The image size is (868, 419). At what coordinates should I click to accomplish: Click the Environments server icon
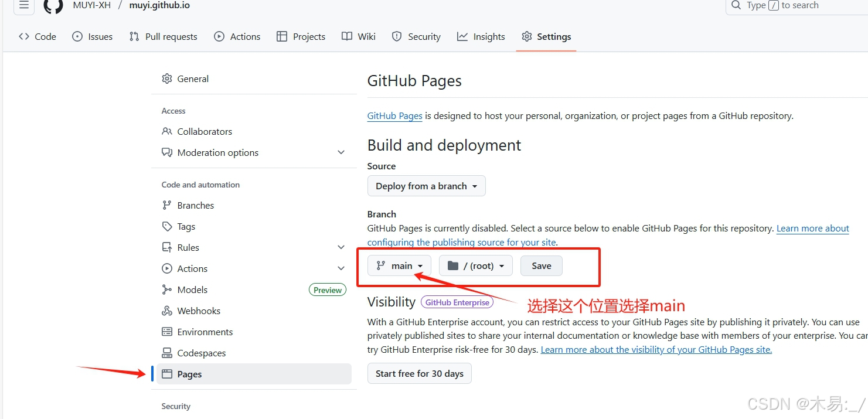pyautogui.click(x=167, y=332)
